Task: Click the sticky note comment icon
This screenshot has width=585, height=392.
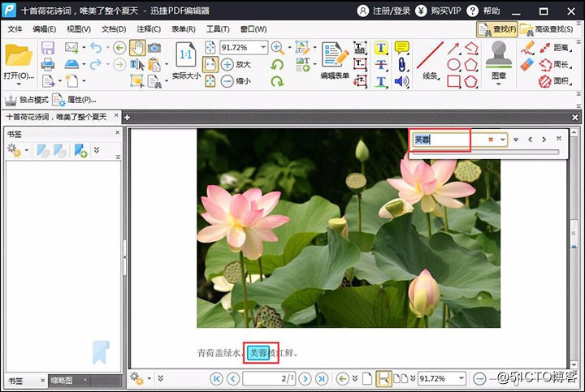Action: (x=401, y=48)
